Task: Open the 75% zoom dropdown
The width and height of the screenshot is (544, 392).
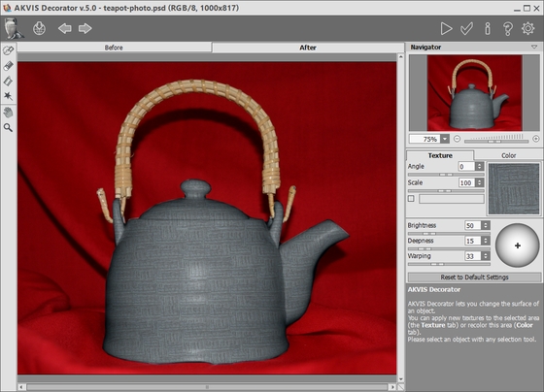Action: pos(445,139)
